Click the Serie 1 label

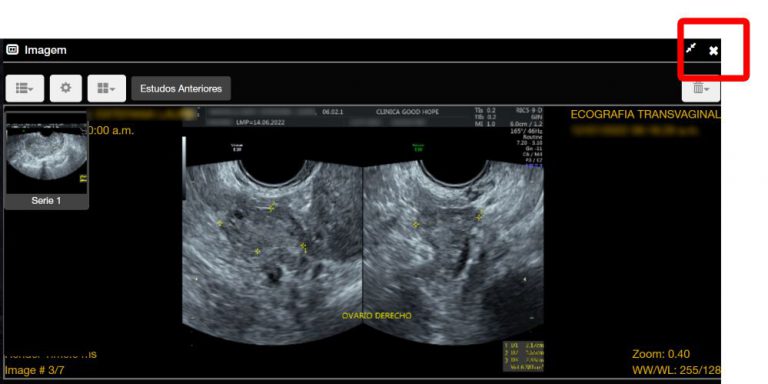point(46,200)
